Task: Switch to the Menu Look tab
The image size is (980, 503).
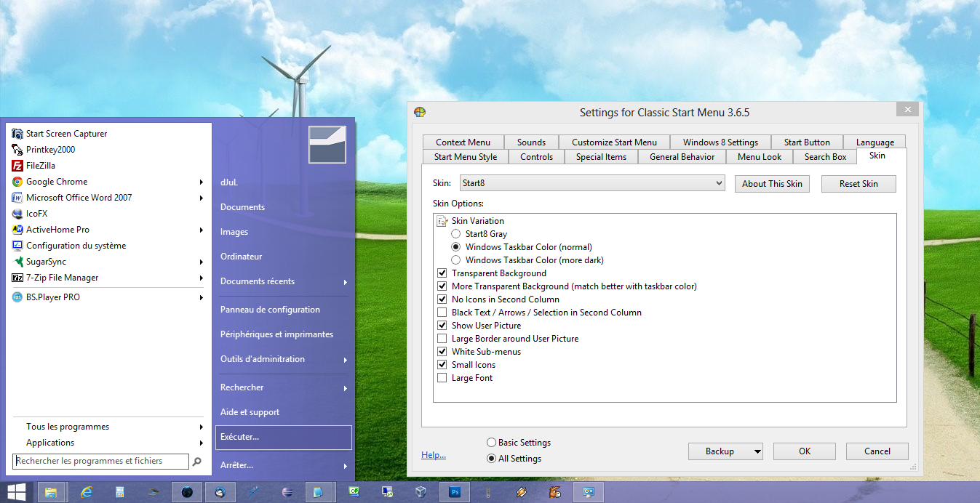Action: click(x=760, y=156)
